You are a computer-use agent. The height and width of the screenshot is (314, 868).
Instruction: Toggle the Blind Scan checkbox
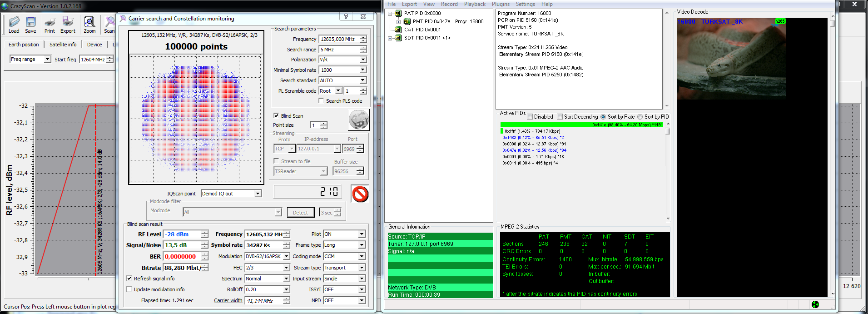coord(276,116)
